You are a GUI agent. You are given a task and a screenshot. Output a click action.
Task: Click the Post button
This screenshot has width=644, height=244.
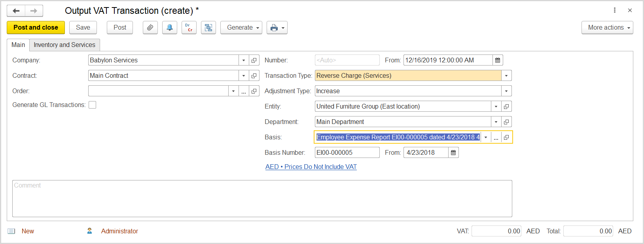click(x=120, y=28)
